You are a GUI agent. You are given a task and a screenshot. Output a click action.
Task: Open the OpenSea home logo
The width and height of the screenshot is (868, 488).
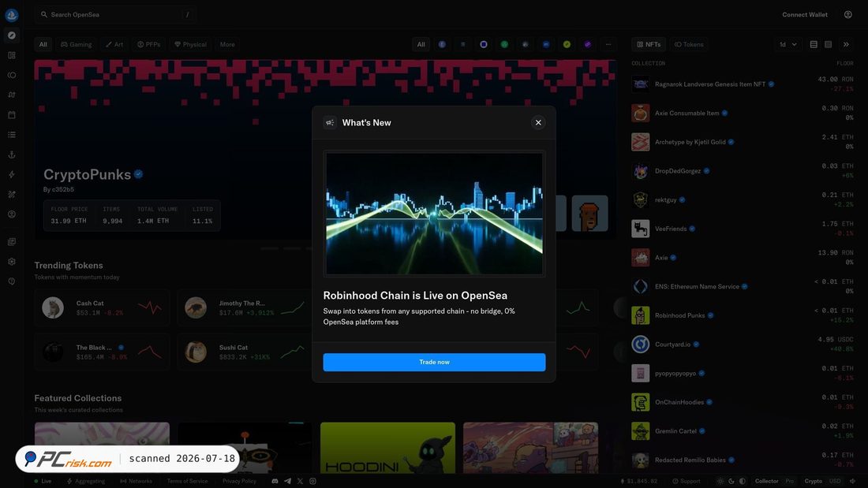(12, 15)
